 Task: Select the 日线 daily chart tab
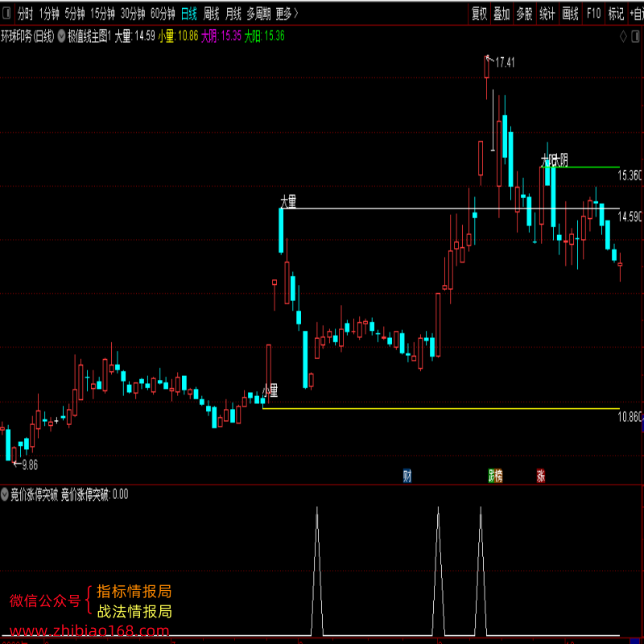click(189, 14)
